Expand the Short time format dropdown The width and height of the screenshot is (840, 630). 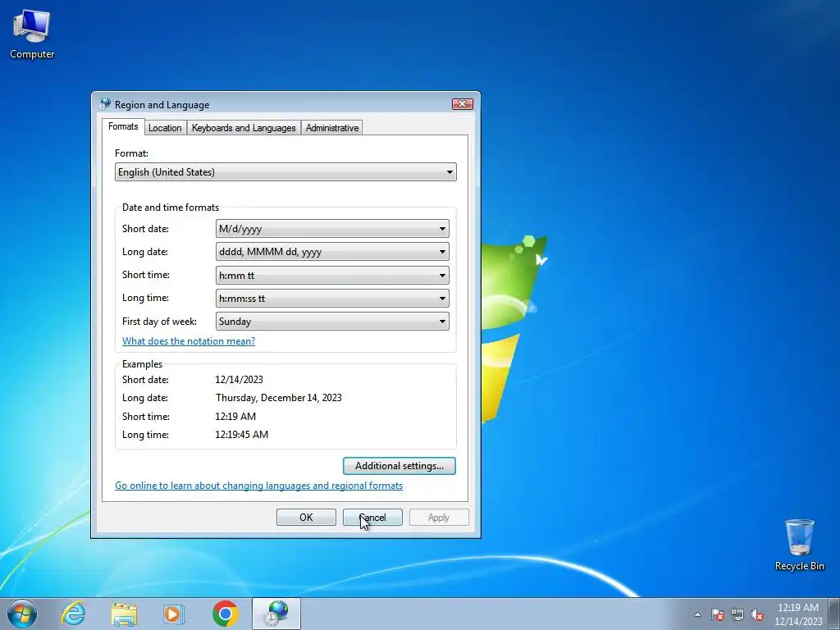(332, 276)
